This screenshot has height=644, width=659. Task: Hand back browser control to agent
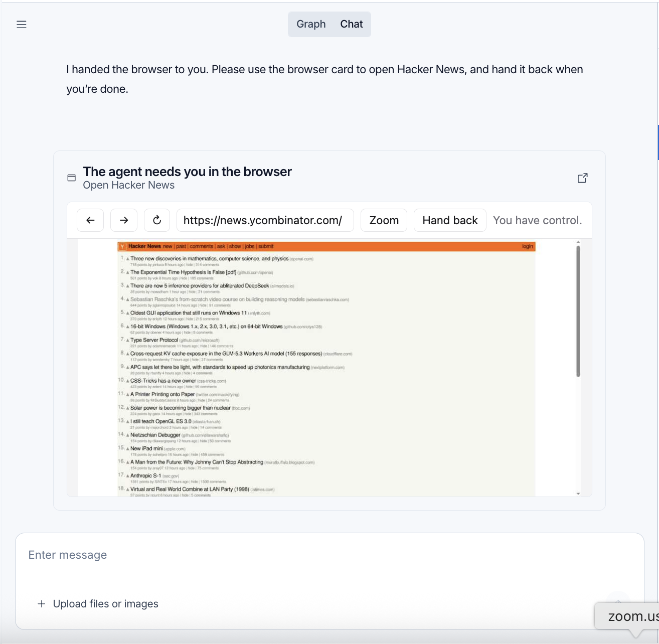(x=450, y=220)
